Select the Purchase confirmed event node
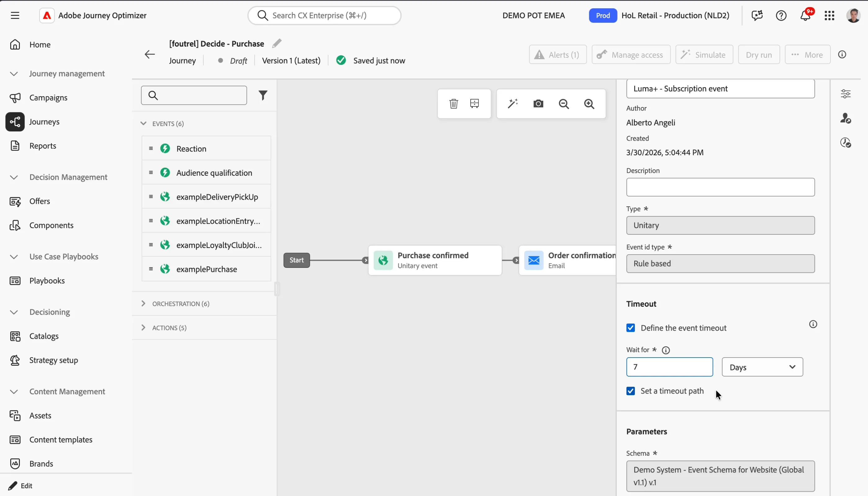The image size is (868, 496). click(435, 260)
